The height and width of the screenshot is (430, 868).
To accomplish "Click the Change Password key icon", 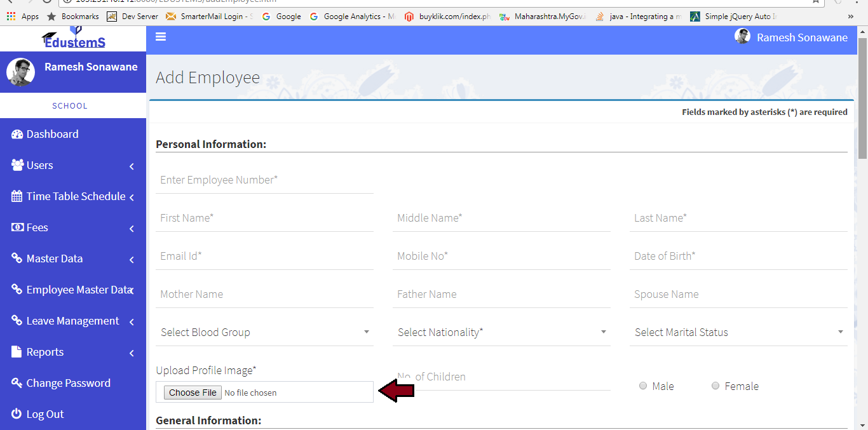I will click(x=17, y=383).
